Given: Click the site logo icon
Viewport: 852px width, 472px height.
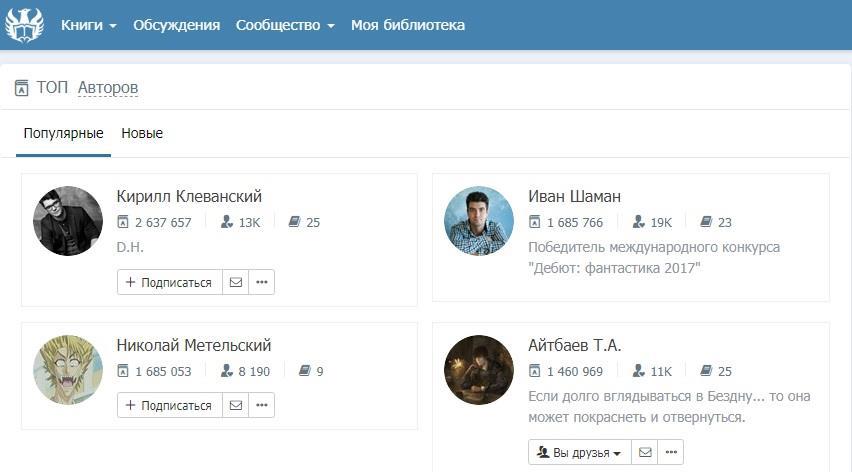Looking at the screenshot, I should [24, 25].
